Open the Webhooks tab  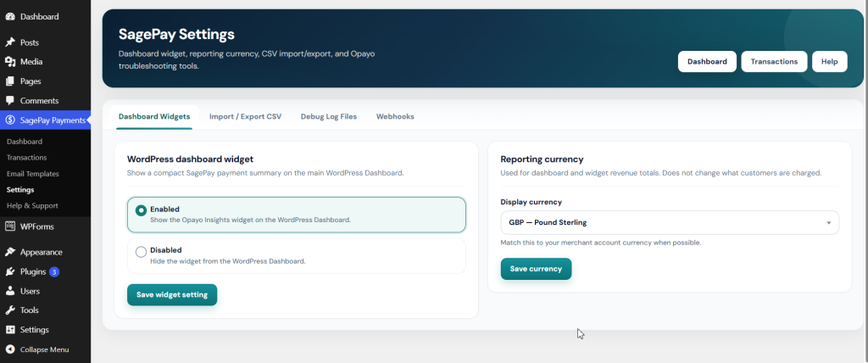395,117
